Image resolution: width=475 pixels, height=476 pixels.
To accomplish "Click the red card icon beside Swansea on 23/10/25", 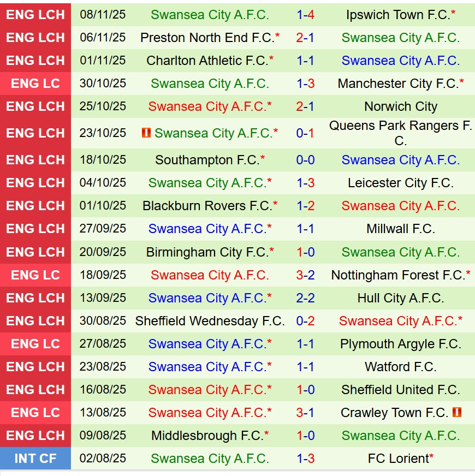I will pyautogui.click(x=146, y=133).
